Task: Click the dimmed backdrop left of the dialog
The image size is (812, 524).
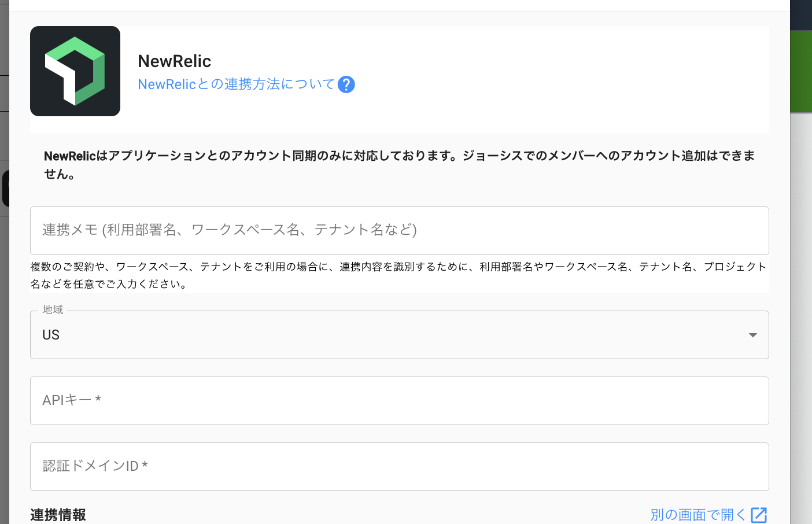Action: coord(4,347)
